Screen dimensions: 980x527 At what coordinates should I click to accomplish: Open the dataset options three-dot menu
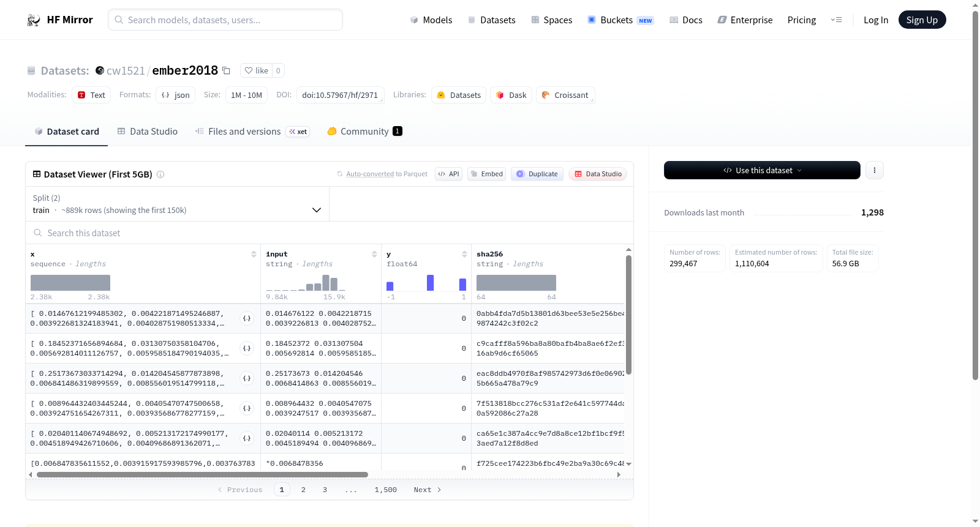[x=875, y=170]
